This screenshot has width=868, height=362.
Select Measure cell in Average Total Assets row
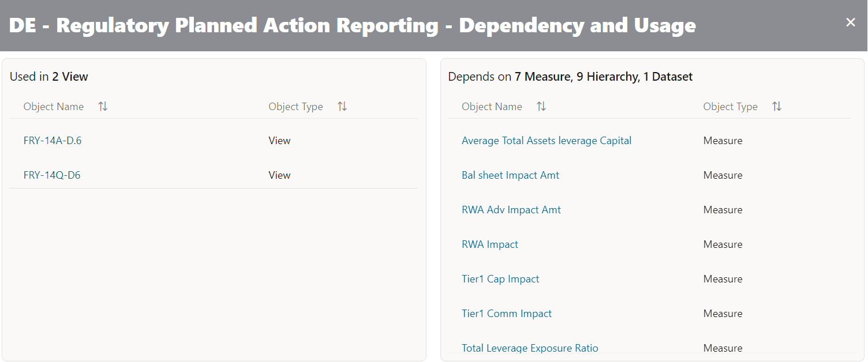point(723,141)
